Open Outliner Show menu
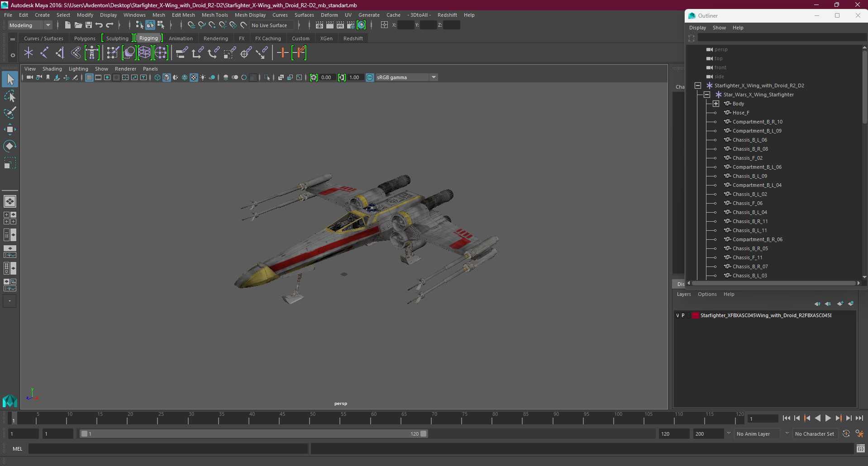 pos(719,28)
